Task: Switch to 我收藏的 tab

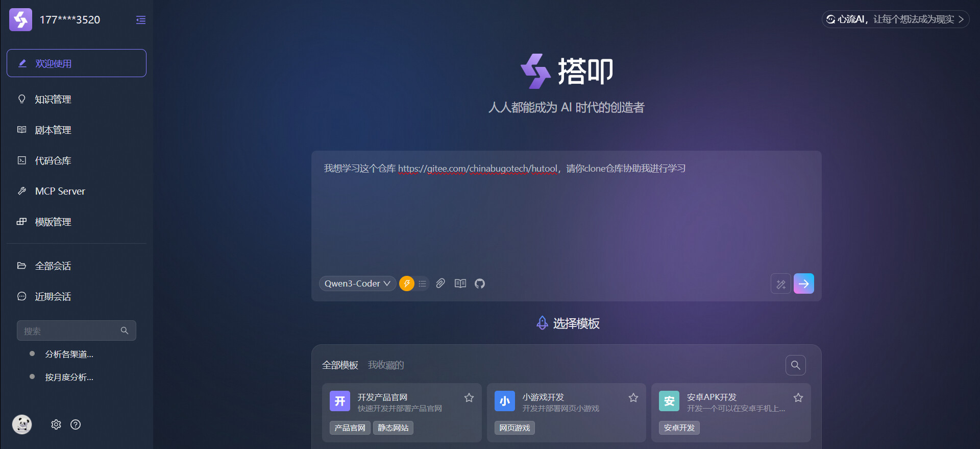Action: tap(386, 365)
